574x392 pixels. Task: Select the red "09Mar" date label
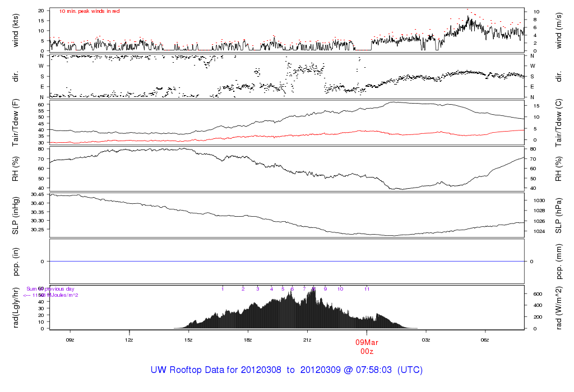pos(367,343)
